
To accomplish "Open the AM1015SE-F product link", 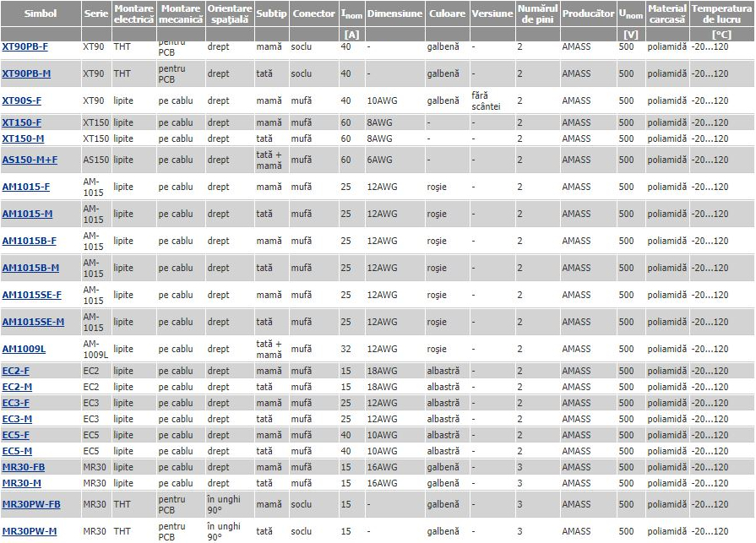I will 32,295.
